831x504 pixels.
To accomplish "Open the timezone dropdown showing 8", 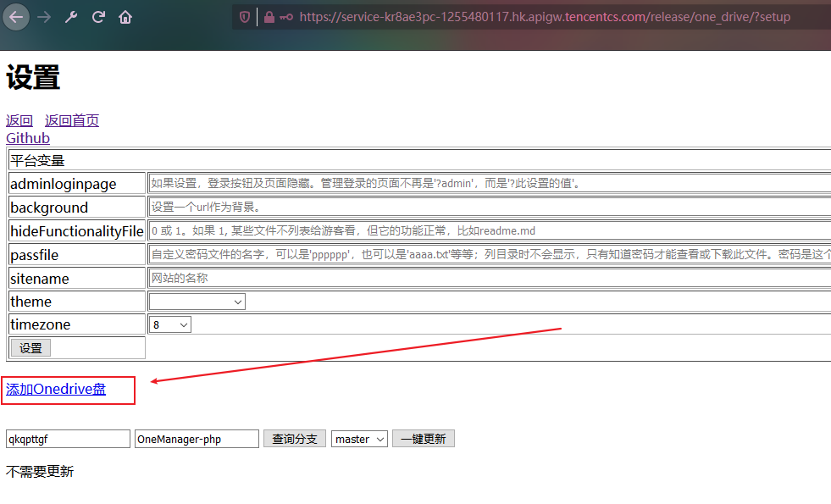I will tap(170, 324).
